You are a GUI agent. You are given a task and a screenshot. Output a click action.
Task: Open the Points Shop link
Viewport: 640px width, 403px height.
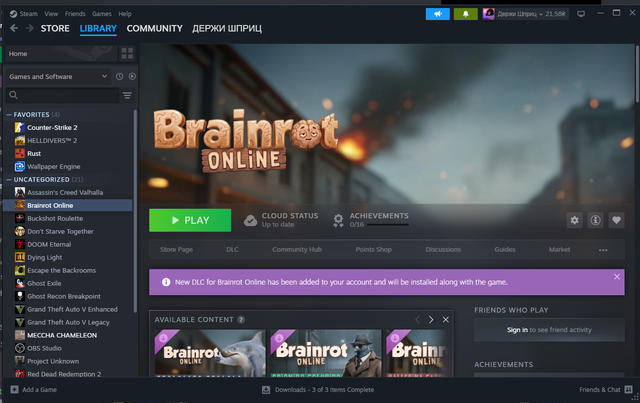tap(373, 249)
